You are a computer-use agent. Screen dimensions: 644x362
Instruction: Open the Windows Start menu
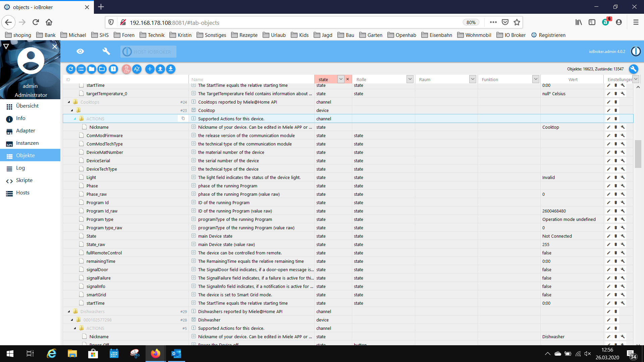[10, 354]
